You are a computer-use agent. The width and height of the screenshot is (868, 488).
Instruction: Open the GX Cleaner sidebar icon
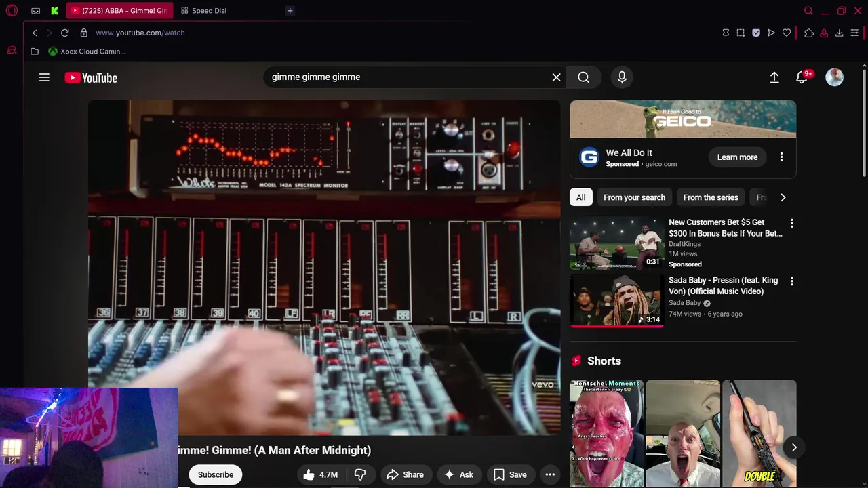[12, 50]
